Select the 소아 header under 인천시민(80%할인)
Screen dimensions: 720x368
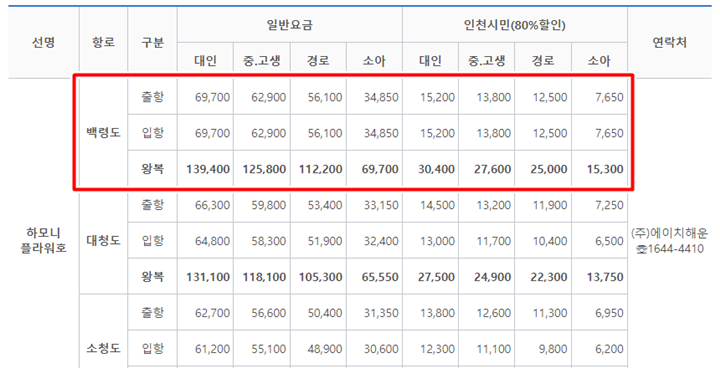(x=599, y=61)
